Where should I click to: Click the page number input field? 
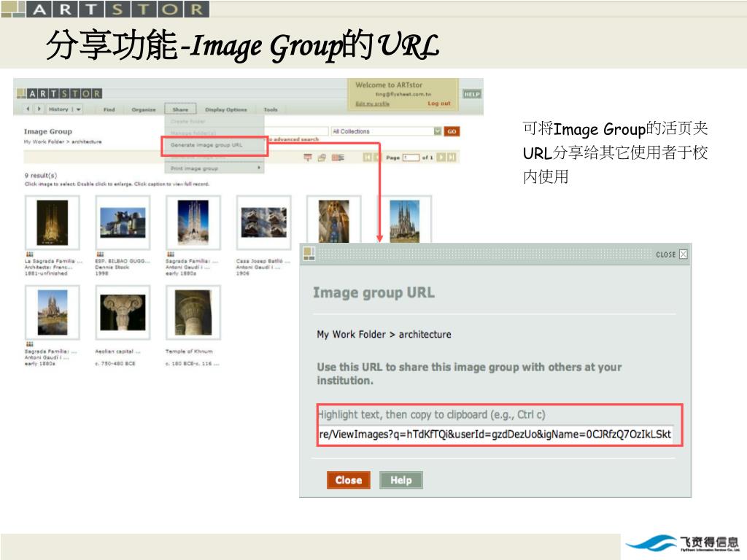(x=411, y=157)
